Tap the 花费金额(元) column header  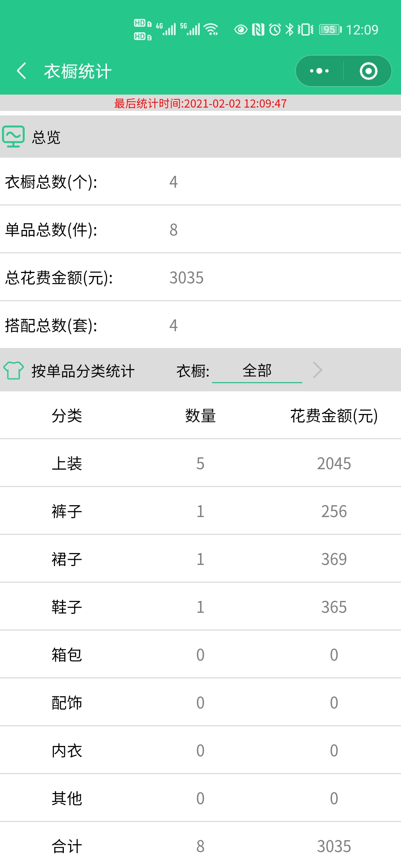pos(334,415)
